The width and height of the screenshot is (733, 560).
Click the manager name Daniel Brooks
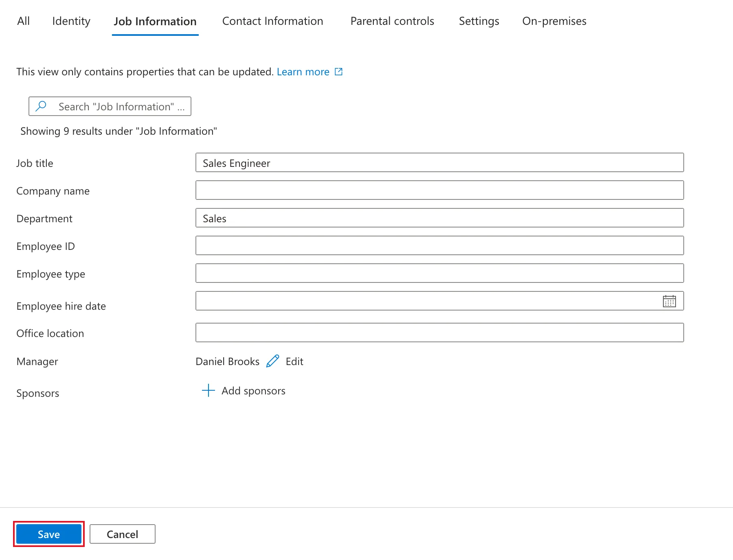227,361
